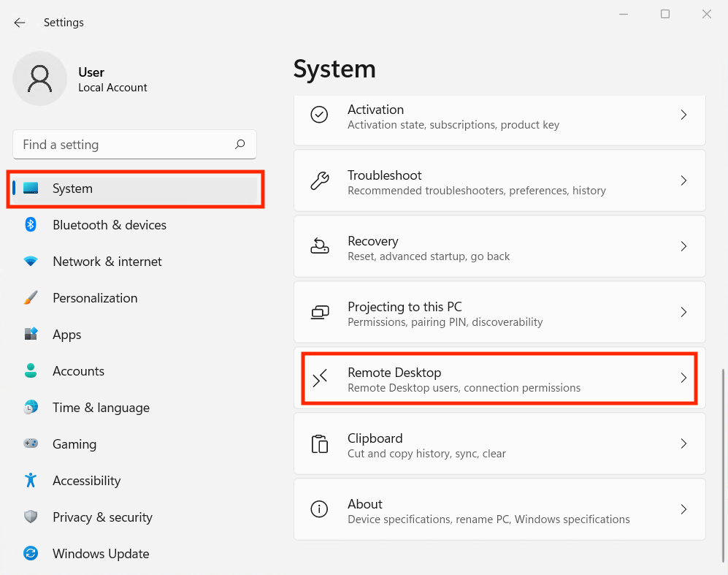Expand the Activation settings chevron

[x=683, y=115]
